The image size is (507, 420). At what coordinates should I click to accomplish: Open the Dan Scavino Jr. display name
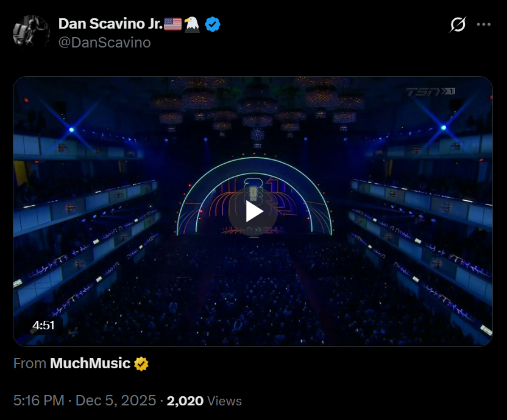tap(110, 24)
